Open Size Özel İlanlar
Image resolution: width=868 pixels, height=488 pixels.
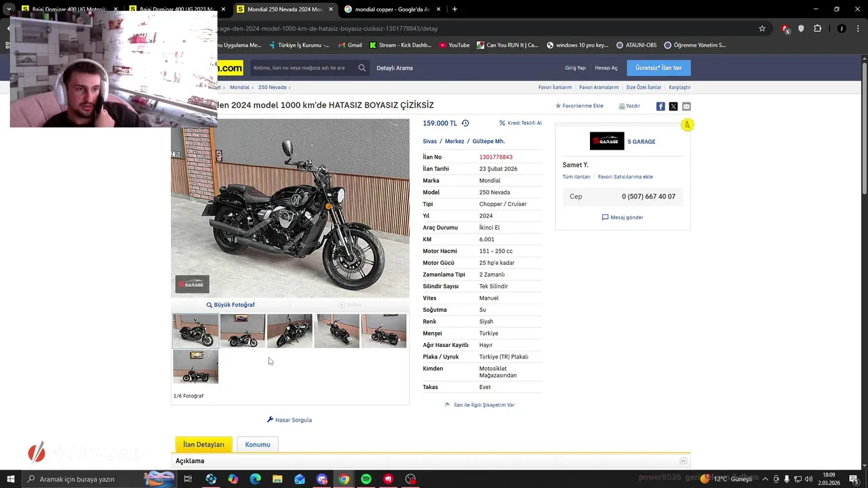tap(644, 87)
